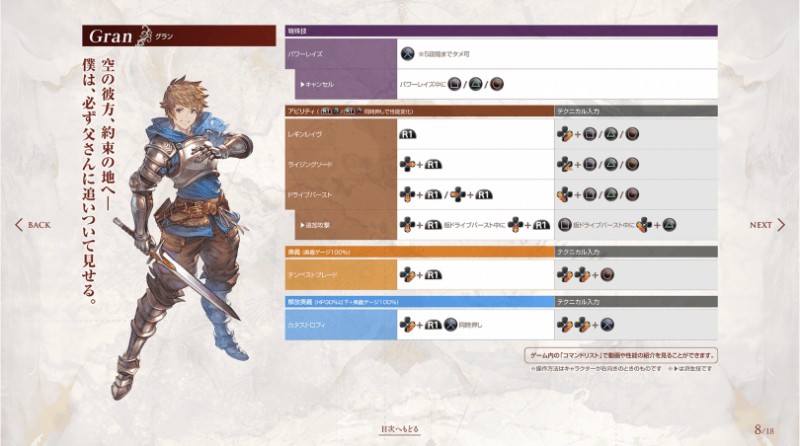
Task: Click the カタストロフィ move name
Action: pyautogui.click(x=306, y=325)
